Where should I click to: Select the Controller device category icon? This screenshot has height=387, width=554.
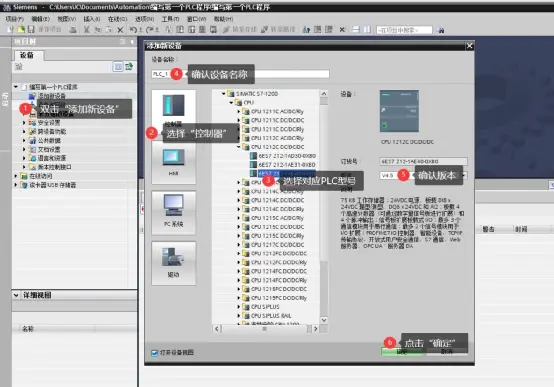pos(173,106)
